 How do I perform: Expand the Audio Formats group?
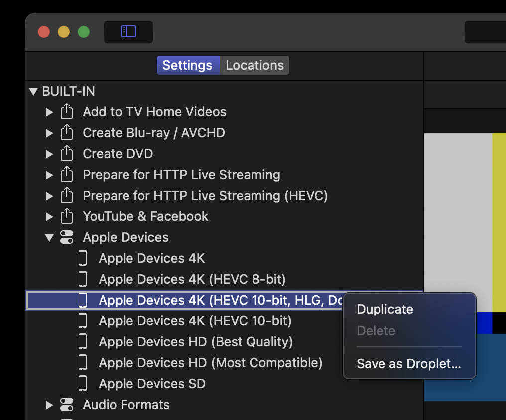point(49,405)
